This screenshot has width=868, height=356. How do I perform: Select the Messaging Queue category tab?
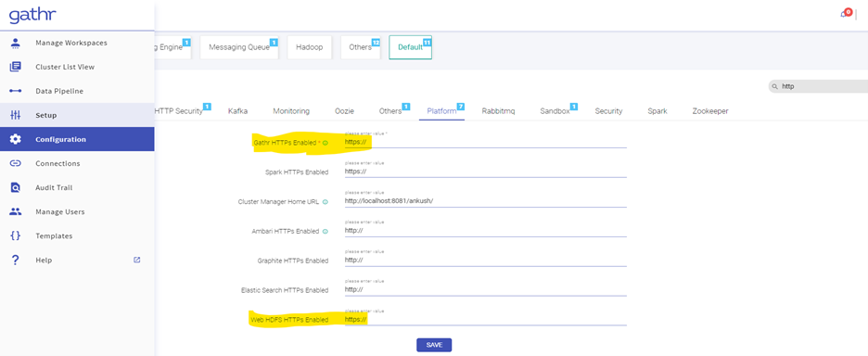point(239,47)
